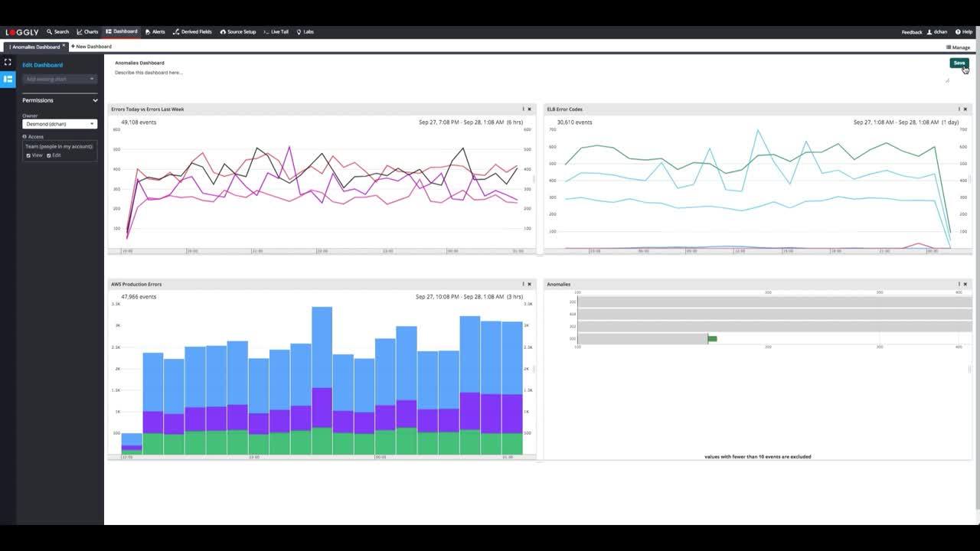This screenshot has width=980, height=551.
Task: Open the Owner dropdown showing Desmond
Action: (x=60, y=124)
